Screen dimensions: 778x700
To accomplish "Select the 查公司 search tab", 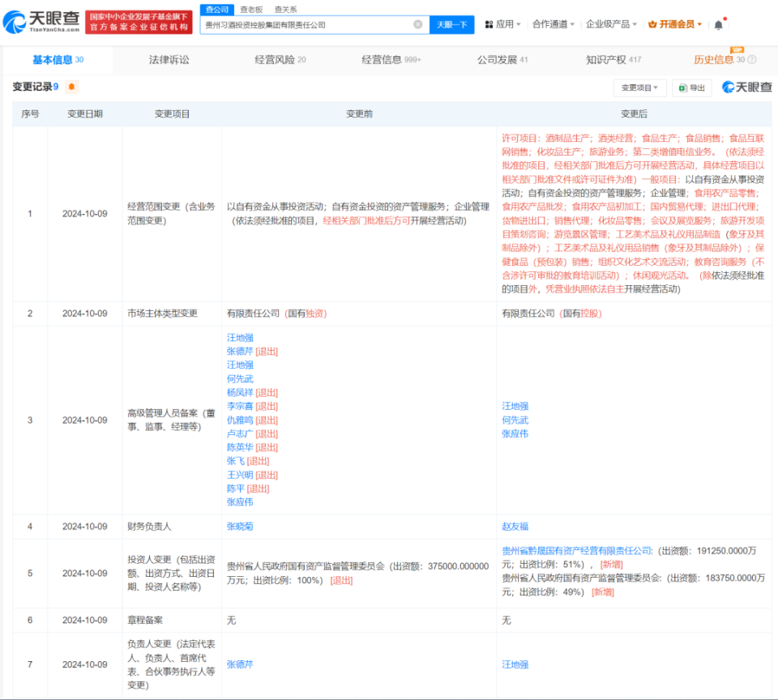I will point(217,10).
